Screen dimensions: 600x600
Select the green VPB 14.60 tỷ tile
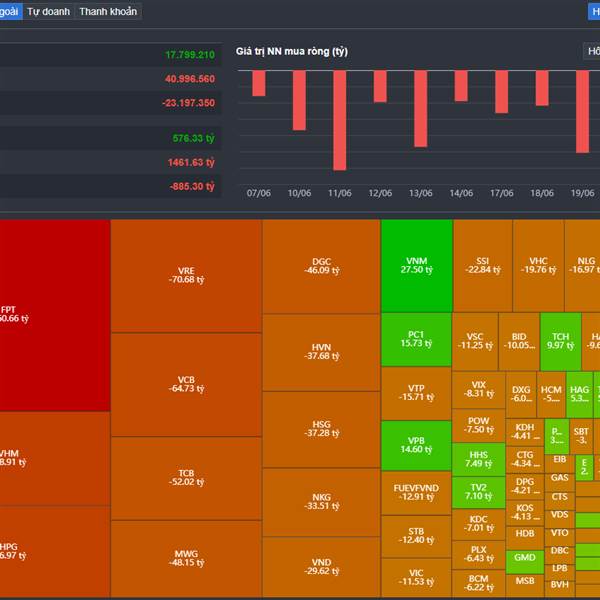coord(416,445)
